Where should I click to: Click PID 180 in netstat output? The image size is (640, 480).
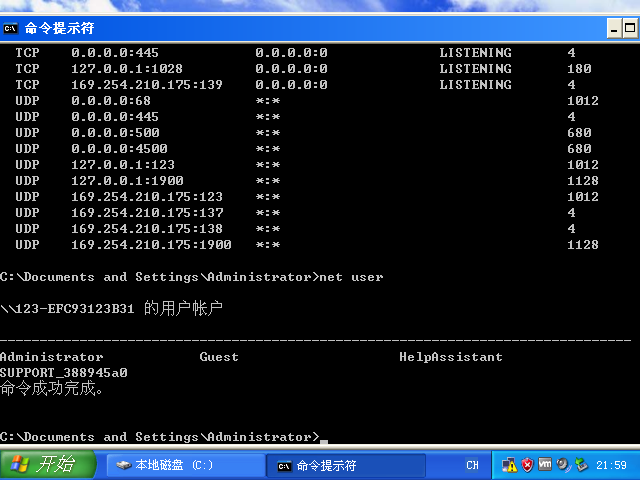[x=579, y=69]
